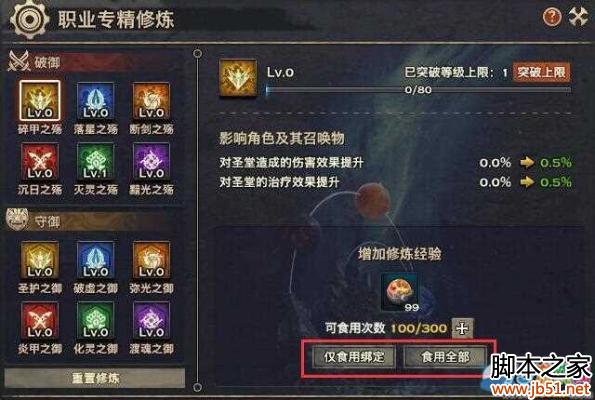Select the 落星之殇 blue skill icon
Viewport: 595px width, 400px height.
(95, 101)
